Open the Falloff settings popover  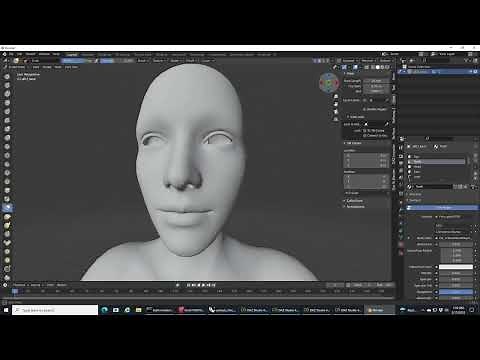click(192, 61)
